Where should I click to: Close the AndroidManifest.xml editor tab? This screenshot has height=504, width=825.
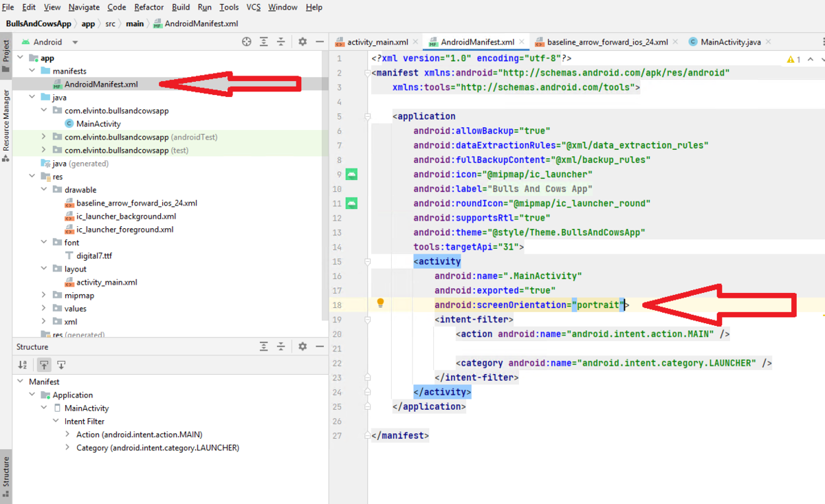point(521,42)
